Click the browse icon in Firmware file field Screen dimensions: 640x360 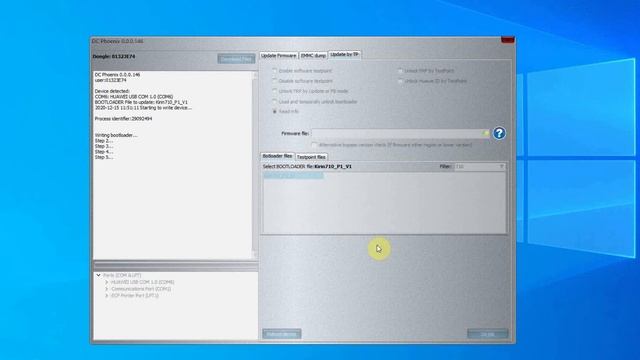coord(485,133)
